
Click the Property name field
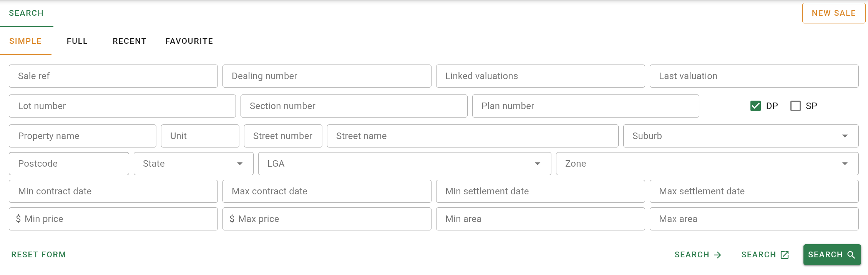[83, 136]
